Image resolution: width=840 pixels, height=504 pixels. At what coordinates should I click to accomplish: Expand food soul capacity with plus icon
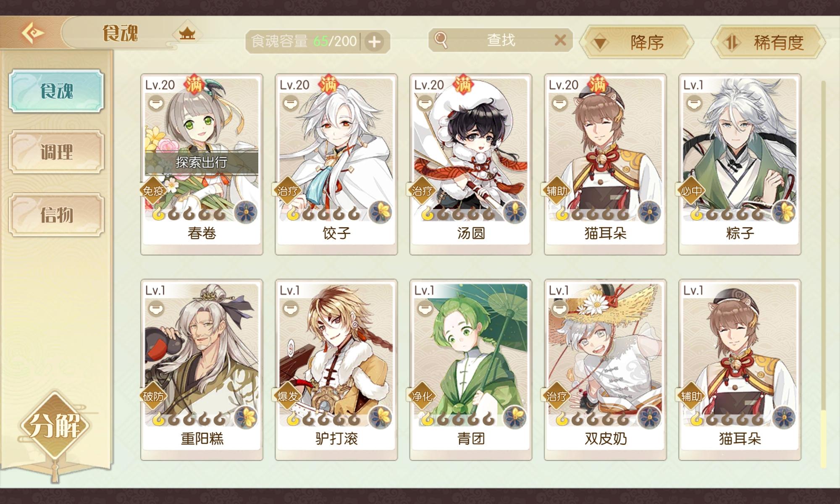click(374, 41)
